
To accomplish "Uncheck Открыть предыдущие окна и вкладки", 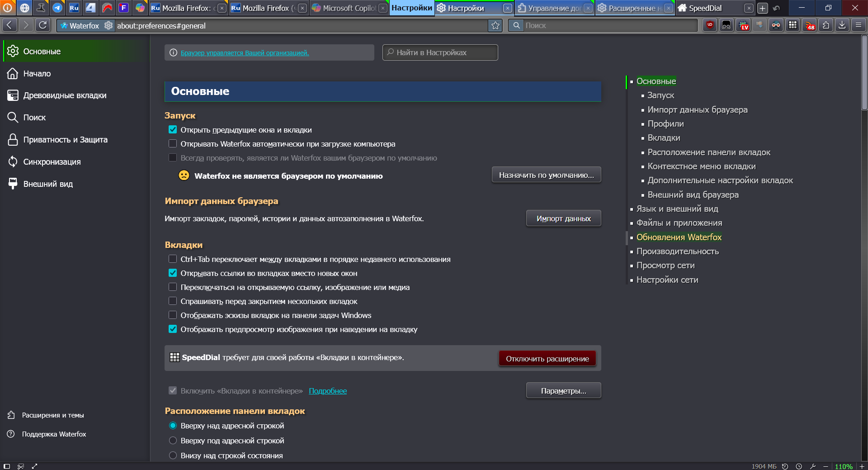I will coord(173,130).
